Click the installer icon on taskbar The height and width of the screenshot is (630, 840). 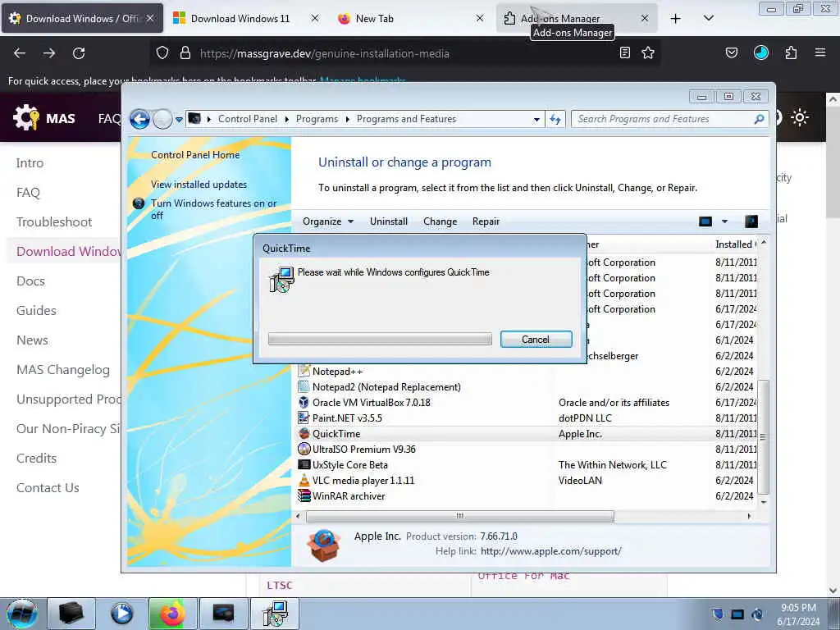275,614
